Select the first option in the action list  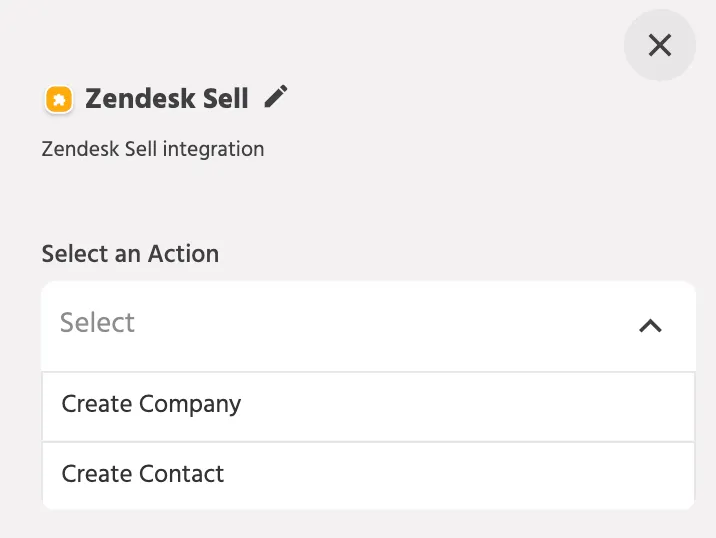pos(369,406)
